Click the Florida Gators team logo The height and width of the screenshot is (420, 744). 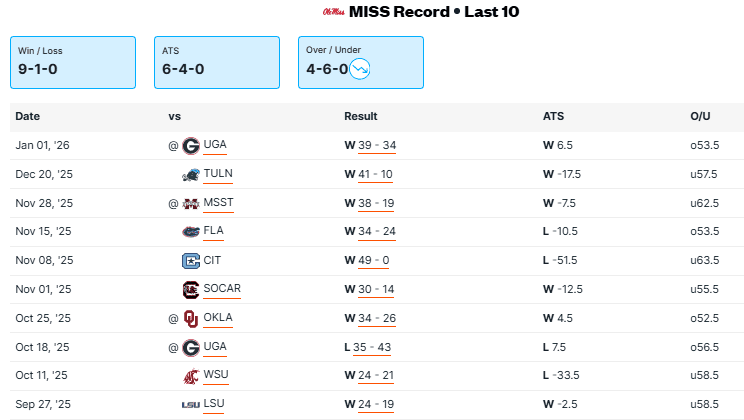pos(190,232)
